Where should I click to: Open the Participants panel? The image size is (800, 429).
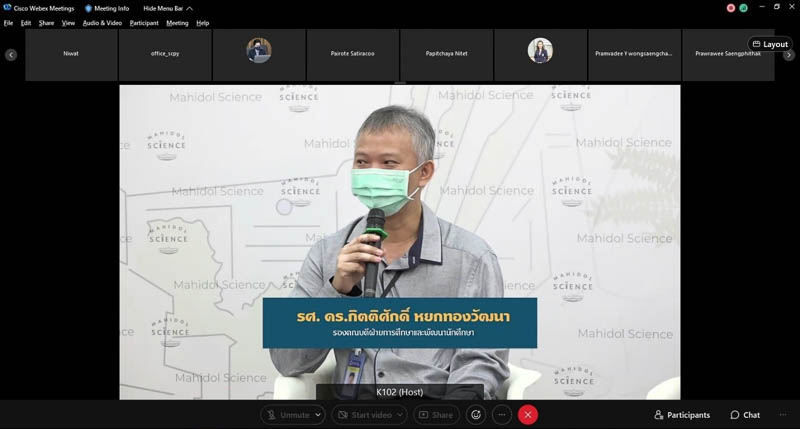tap(682, 414)
